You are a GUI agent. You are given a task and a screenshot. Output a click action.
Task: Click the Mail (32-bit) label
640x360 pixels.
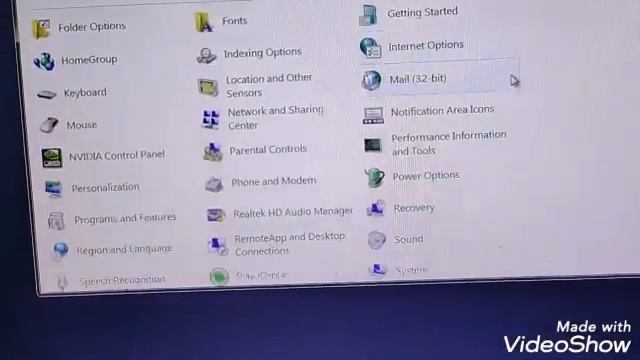coord(418,79)
